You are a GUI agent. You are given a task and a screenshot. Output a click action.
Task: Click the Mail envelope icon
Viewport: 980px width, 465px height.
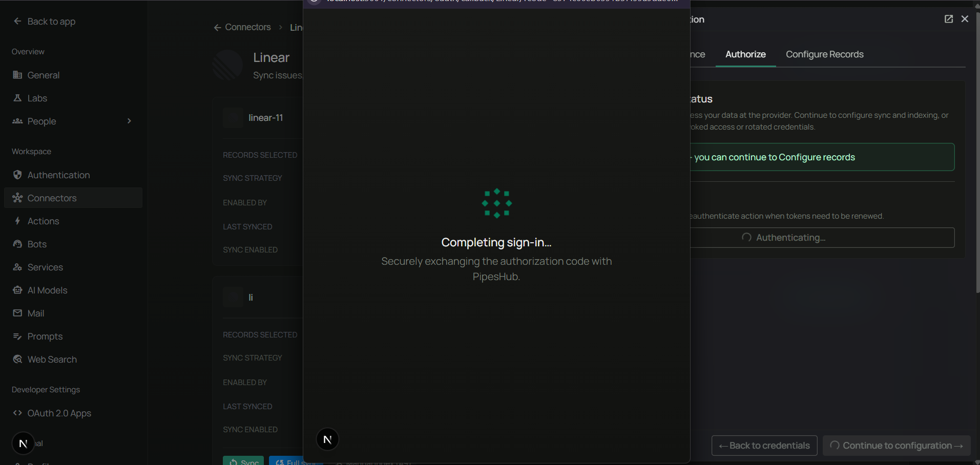[17, 313]
